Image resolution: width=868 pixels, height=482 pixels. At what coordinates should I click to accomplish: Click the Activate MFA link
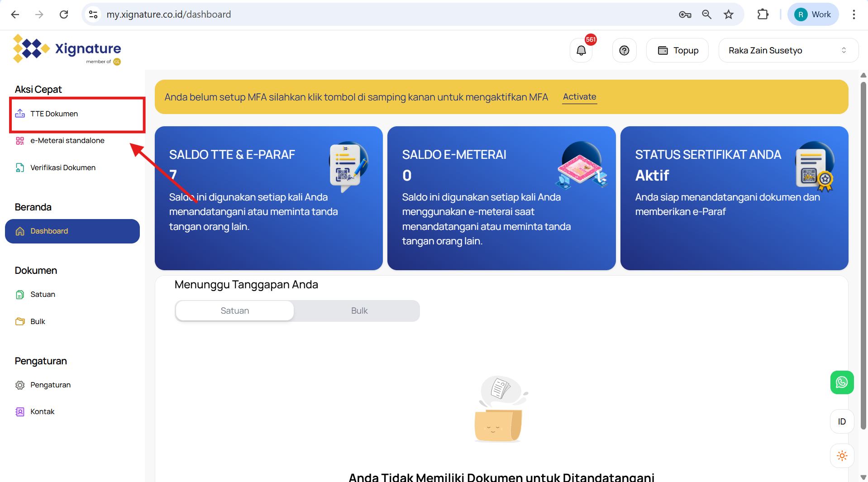click(579, 96)
